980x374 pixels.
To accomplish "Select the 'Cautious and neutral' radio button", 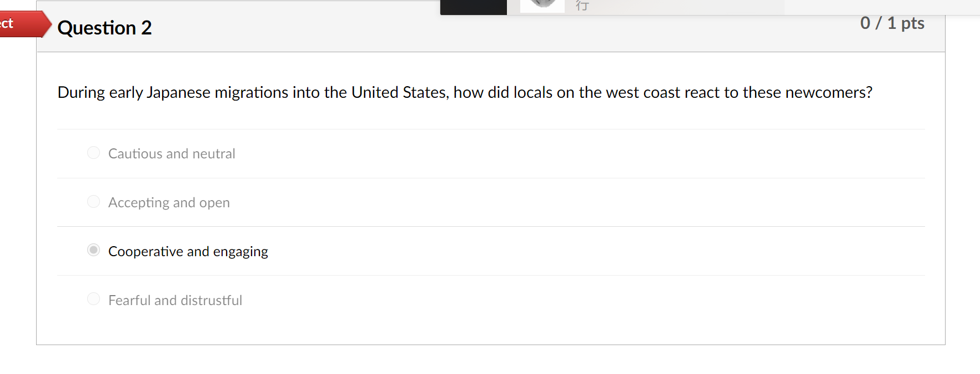I will (x=93, y=153).
